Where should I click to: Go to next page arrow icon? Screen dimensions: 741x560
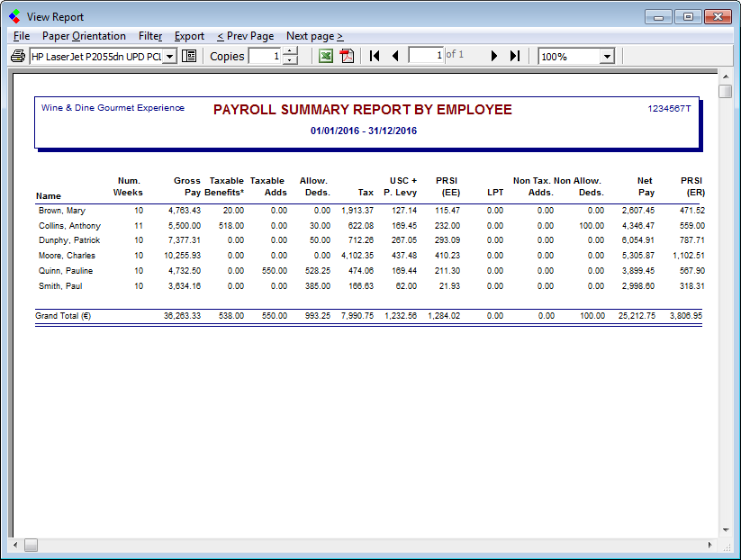[494, 56]
